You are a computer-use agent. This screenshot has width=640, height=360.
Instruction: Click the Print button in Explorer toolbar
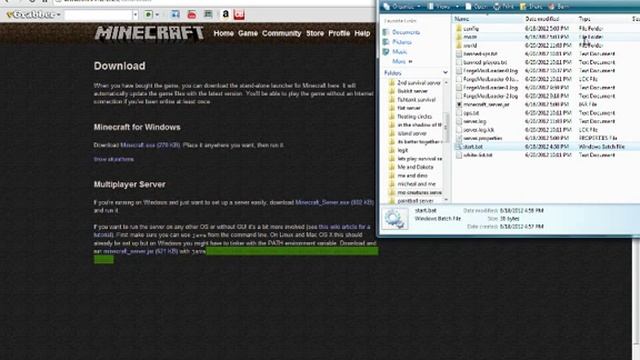[504, 7]
